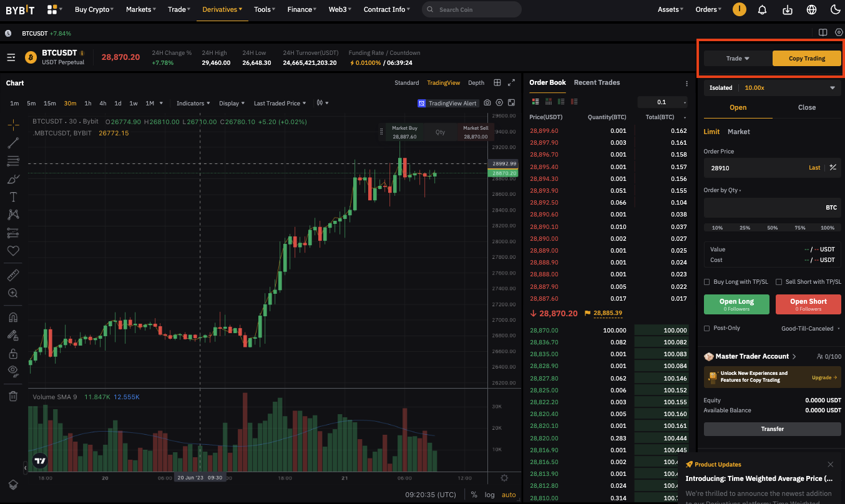
Task: Select the brush drawing tool
Action: [13, 179]
